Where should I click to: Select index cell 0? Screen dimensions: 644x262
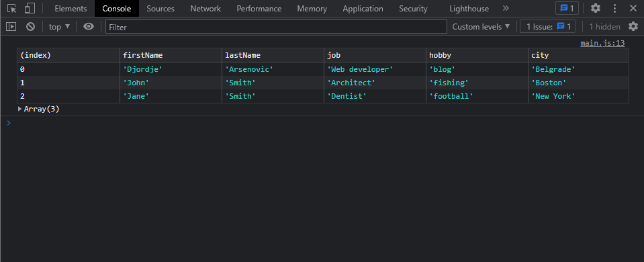coord(68,69)
